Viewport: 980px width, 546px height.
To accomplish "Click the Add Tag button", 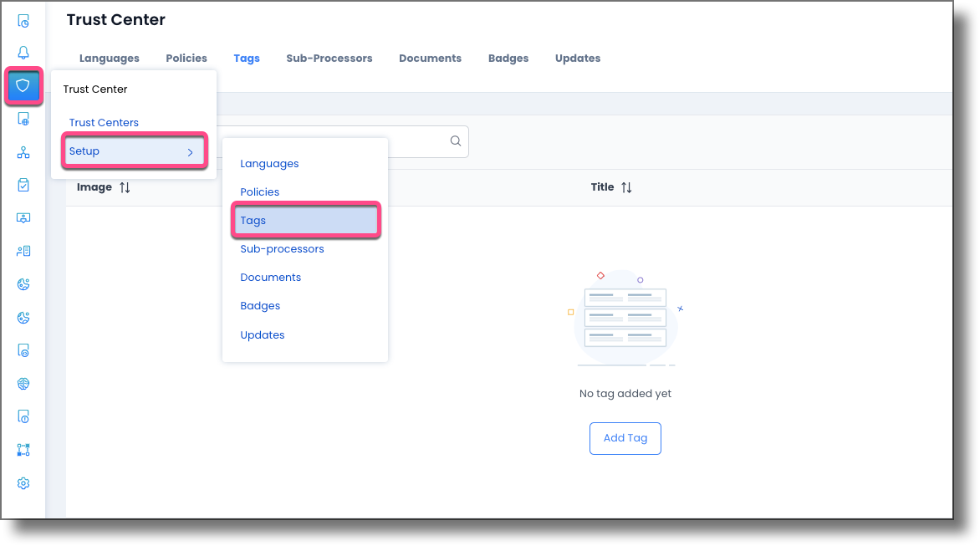I will 625,438.
